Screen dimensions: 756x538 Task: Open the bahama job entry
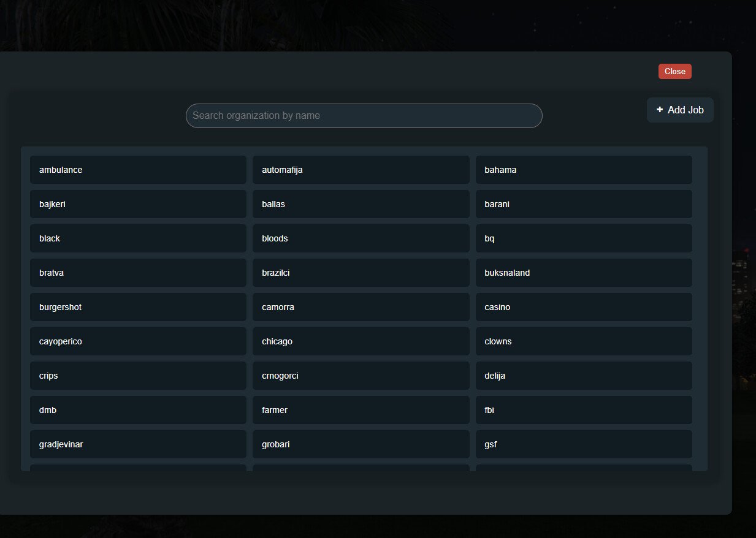coord(584,170)
